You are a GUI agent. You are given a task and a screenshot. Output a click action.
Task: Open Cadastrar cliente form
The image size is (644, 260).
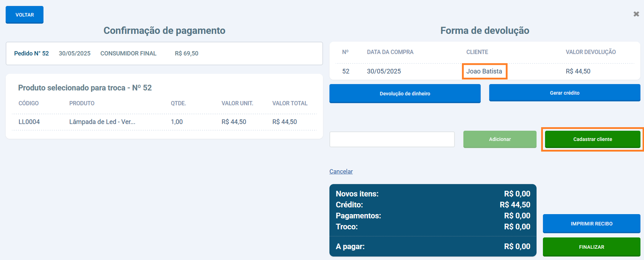pos(592,139)
